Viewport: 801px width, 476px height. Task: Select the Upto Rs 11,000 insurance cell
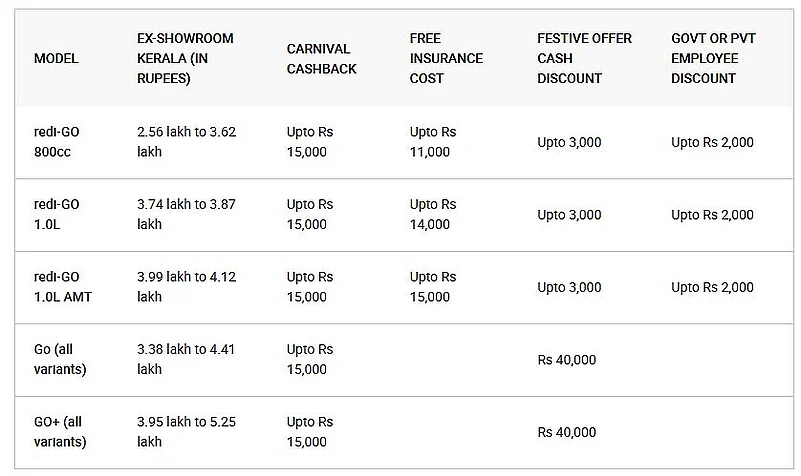coord(433,142)
